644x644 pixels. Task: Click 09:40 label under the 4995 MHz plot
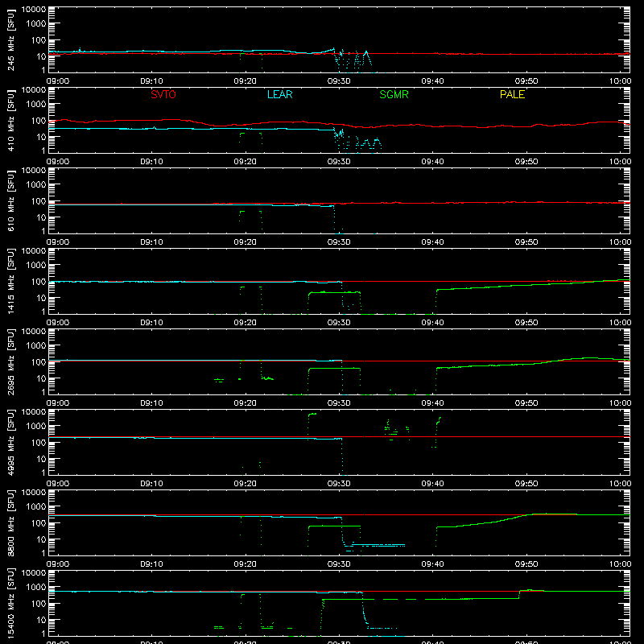pyautogui.click(x=432, y=484)
